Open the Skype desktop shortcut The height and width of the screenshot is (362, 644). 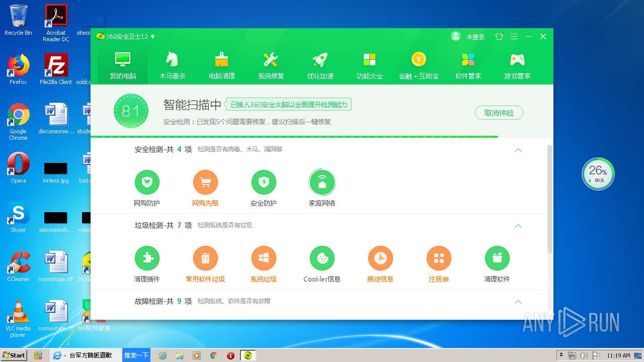tap(18, 217)
